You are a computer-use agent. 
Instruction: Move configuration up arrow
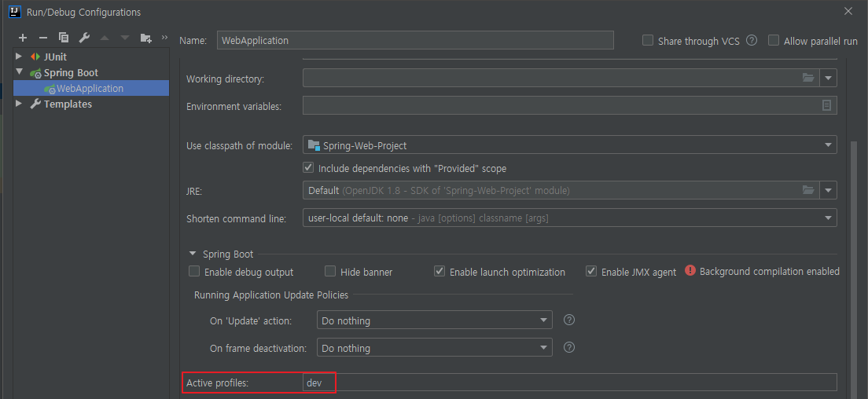point(105,38)
